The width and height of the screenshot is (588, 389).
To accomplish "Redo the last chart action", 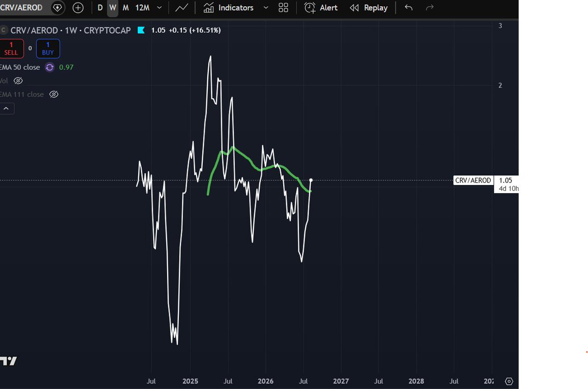I will point(430,8).
